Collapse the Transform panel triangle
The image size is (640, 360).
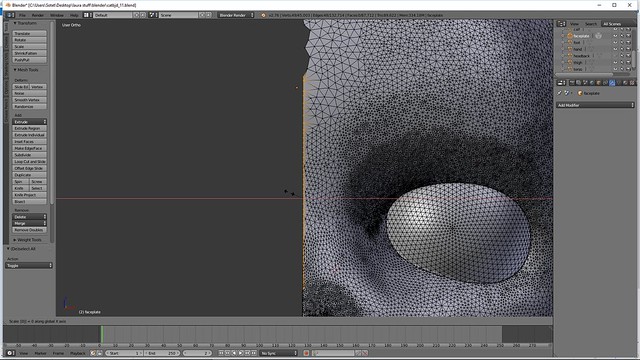pyautogui.click(x=15, y=23)
